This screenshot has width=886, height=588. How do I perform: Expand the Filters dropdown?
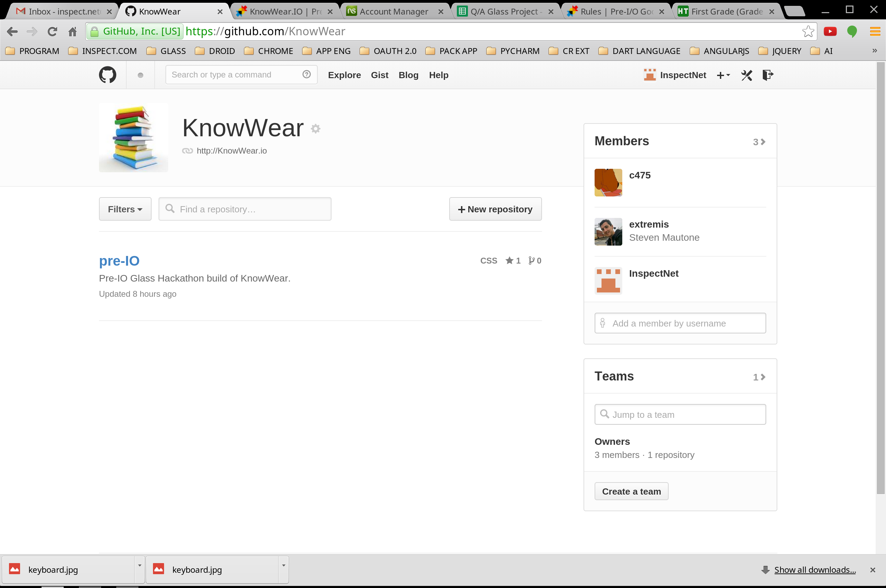[x=125, y=209]
